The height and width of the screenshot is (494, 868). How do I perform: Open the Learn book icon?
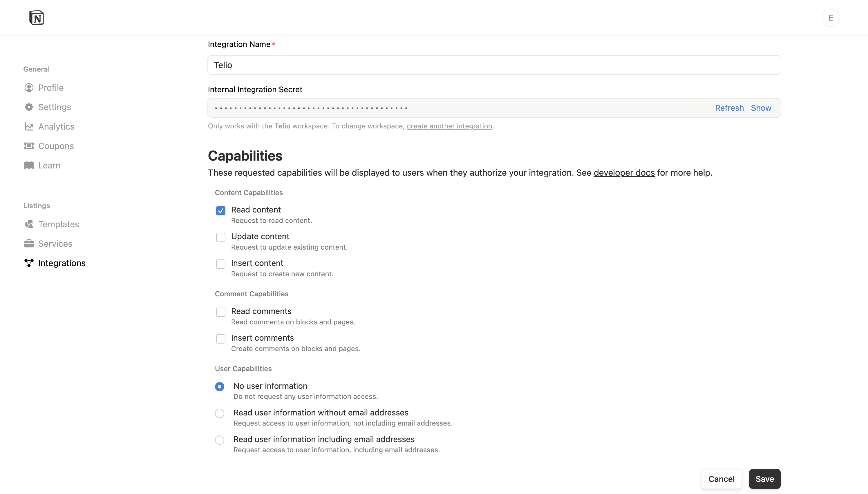(29, 165)
